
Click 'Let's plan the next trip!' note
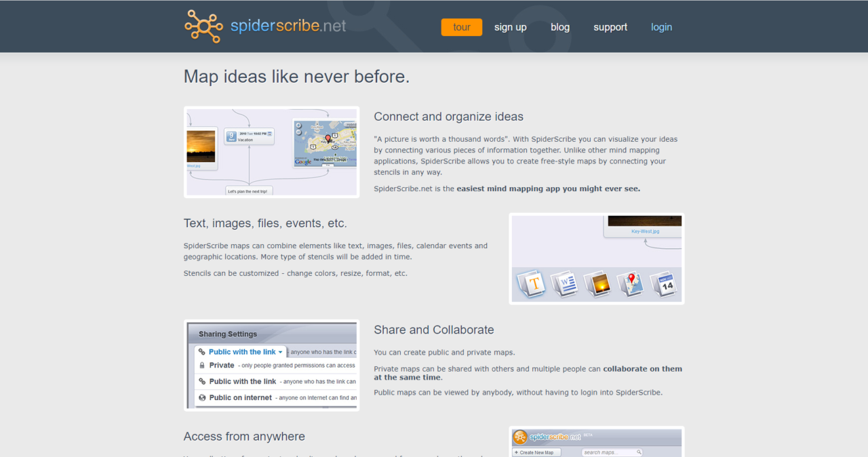click(248, 191)
